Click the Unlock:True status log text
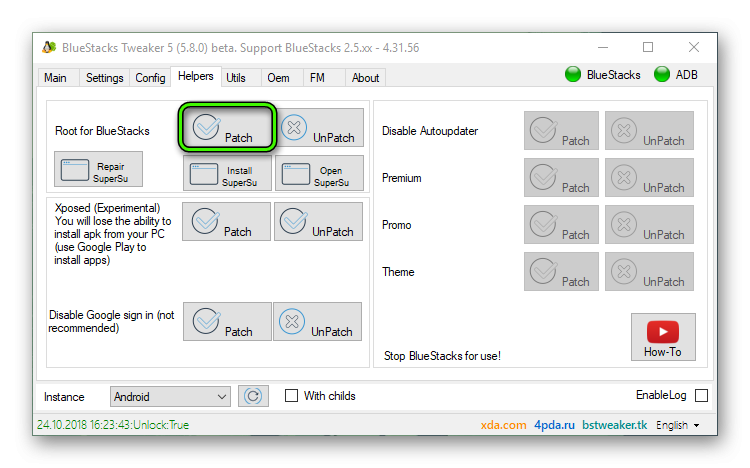The image size is (750, 468). point(113,425)
